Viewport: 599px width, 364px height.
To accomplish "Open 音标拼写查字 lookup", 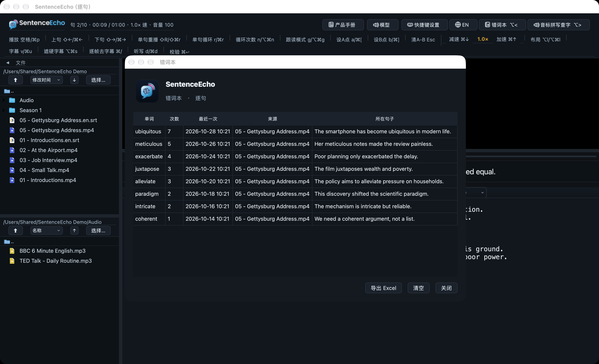I will pos(558,25).
